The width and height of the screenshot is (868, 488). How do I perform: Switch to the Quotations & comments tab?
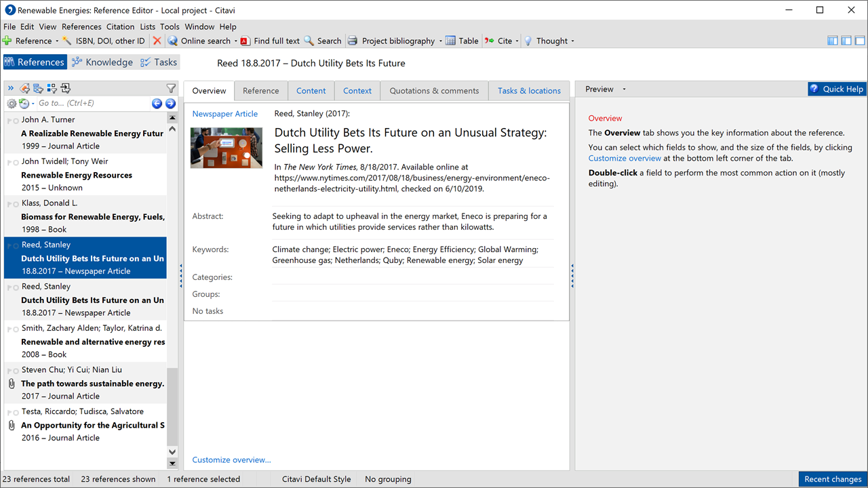coord(434,91)
